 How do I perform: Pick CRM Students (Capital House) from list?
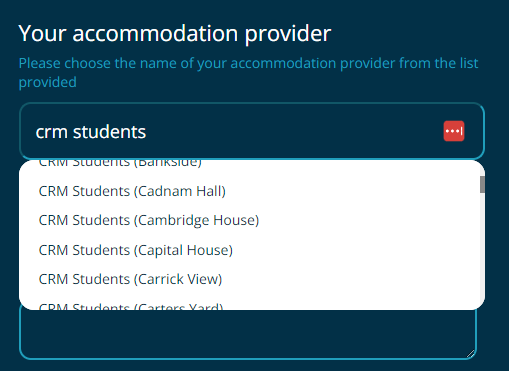pos(252,250)
